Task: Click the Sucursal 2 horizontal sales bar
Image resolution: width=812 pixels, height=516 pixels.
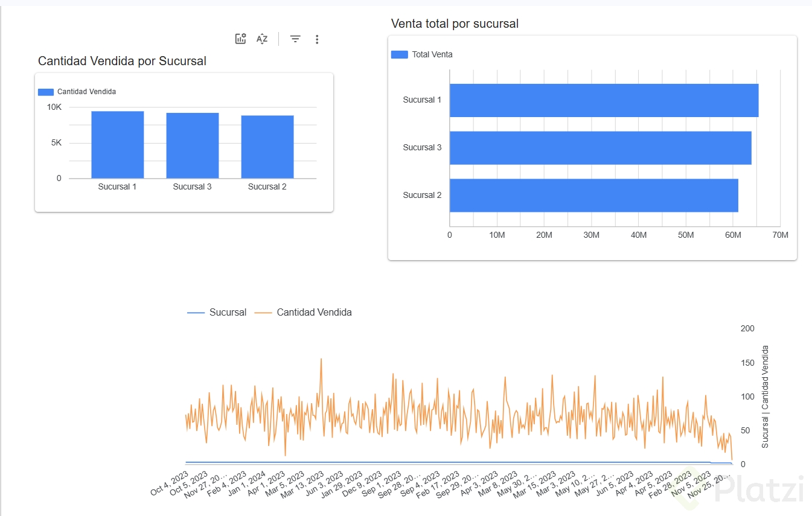Action: tap(594, 196)
